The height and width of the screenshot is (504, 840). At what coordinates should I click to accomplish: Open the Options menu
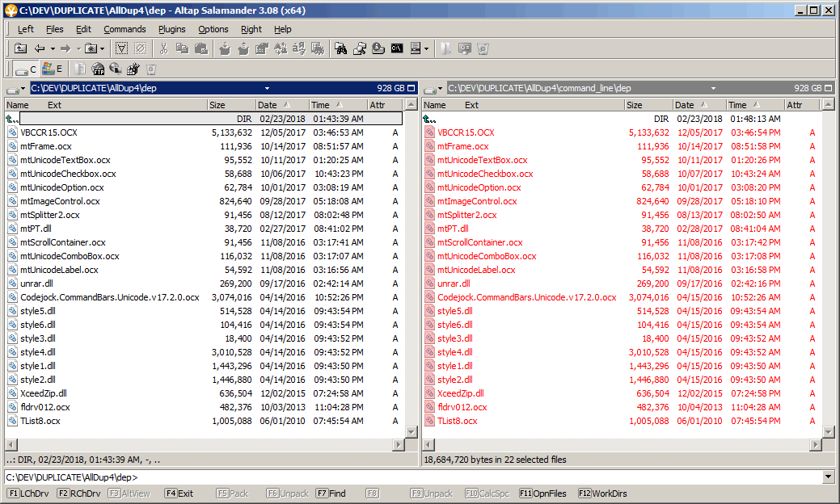tap(213, 29)
